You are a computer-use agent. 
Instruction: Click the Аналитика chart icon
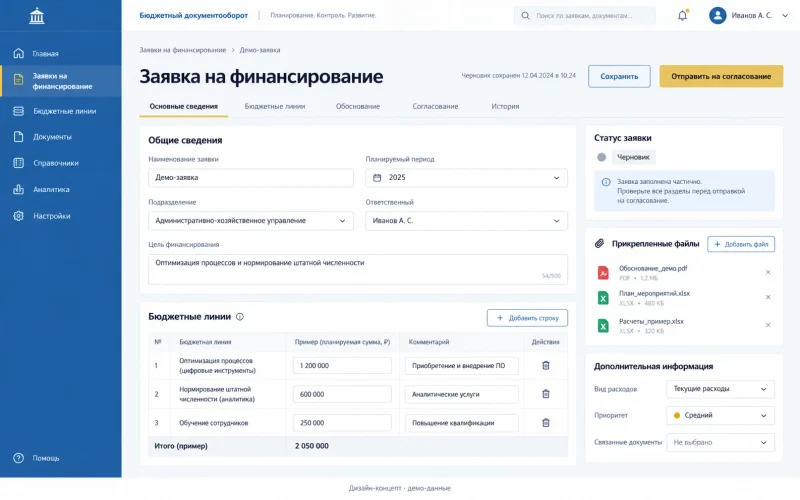click(x=18, y=189)
